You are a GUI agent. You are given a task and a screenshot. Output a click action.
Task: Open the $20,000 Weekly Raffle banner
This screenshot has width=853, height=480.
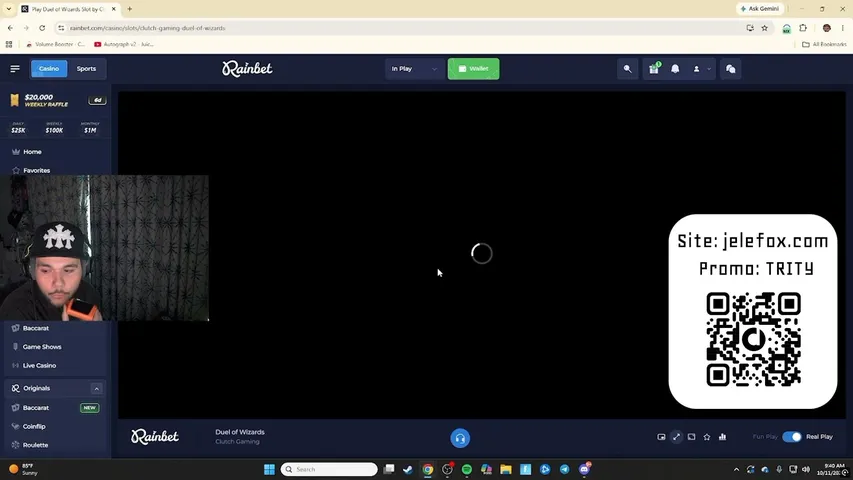(x=55, y=100)
